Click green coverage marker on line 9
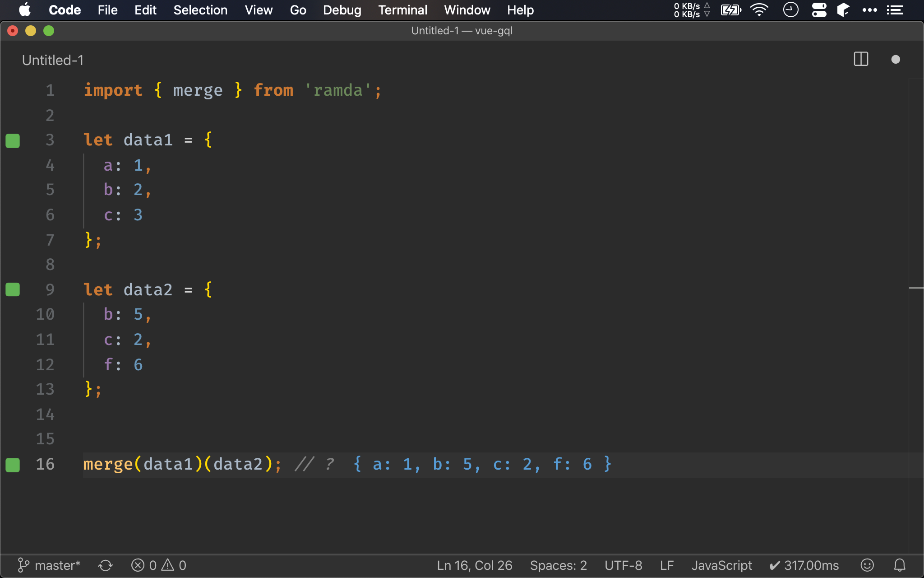The image size is (924, 578). point(13,289)
